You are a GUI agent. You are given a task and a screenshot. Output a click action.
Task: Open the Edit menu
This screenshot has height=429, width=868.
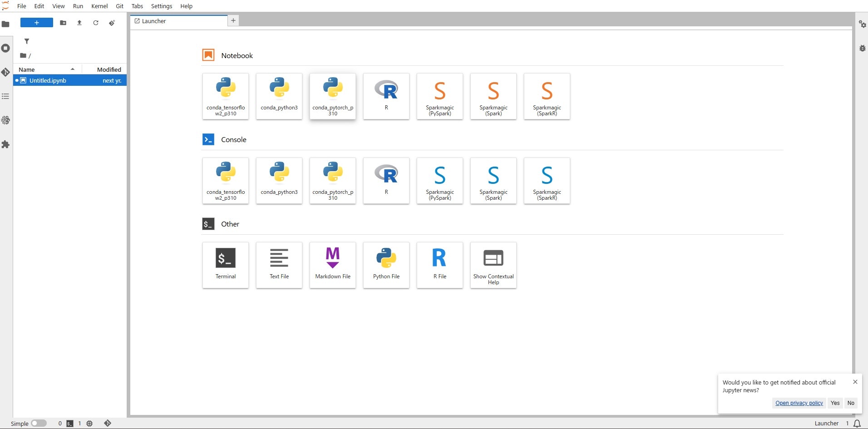tap(39, 6)
